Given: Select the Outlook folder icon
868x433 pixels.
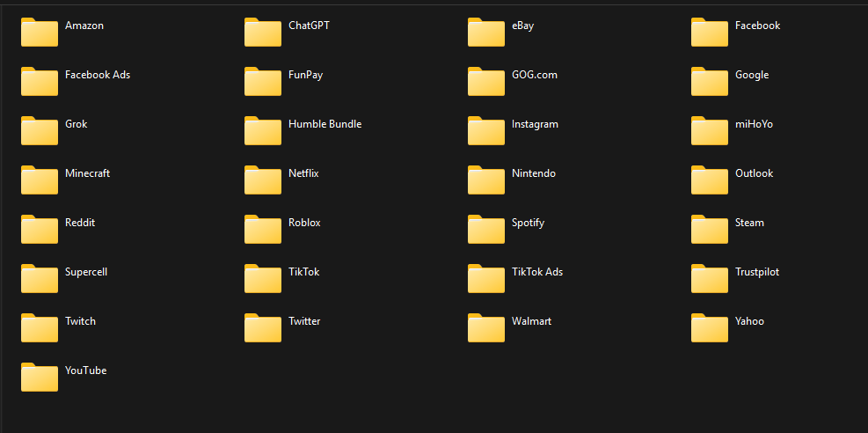Looking at the screenshot, I should point(710,180).
